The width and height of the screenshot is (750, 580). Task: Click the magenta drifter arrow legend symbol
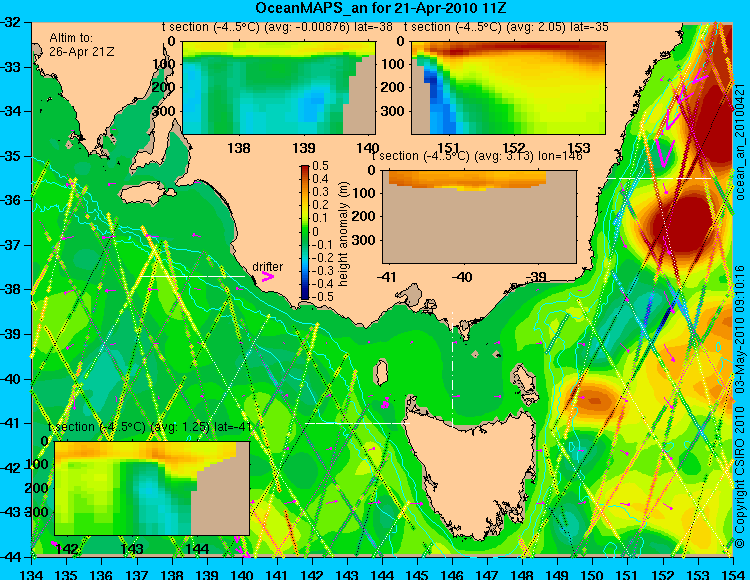pos(268,277)
